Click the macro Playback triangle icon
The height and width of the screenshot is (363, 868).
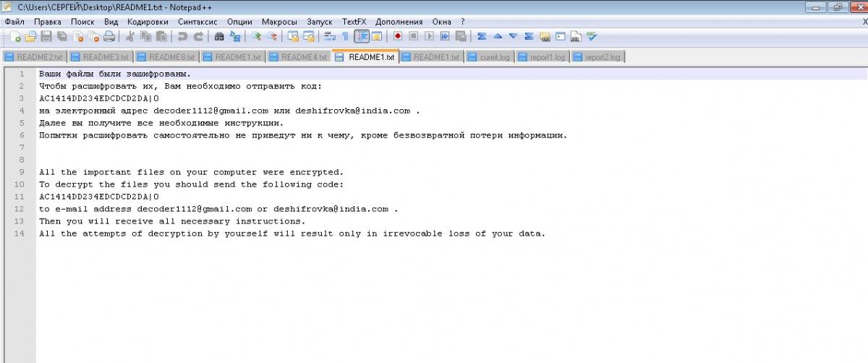pyautogui.click(x=429, y=36)
